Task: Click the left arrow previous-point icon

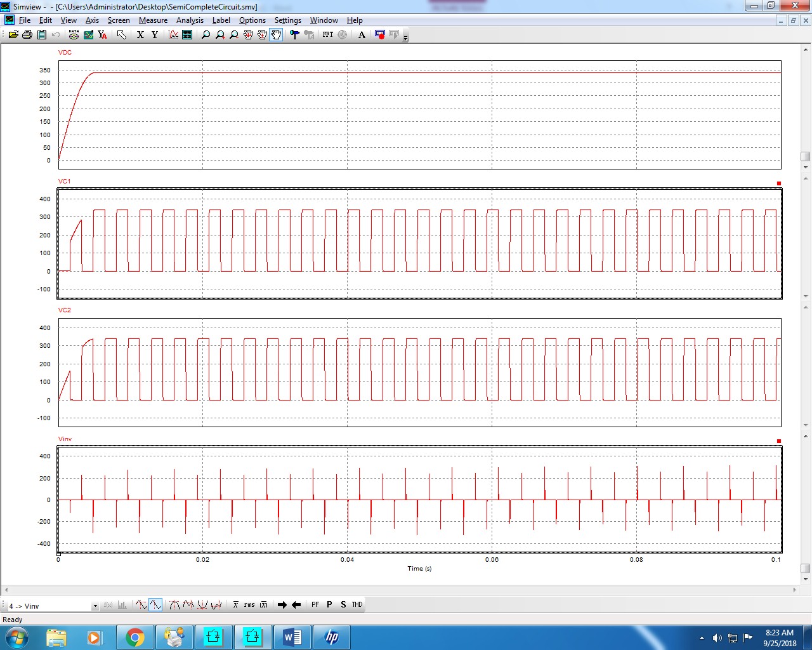Action: coord(296,605)
